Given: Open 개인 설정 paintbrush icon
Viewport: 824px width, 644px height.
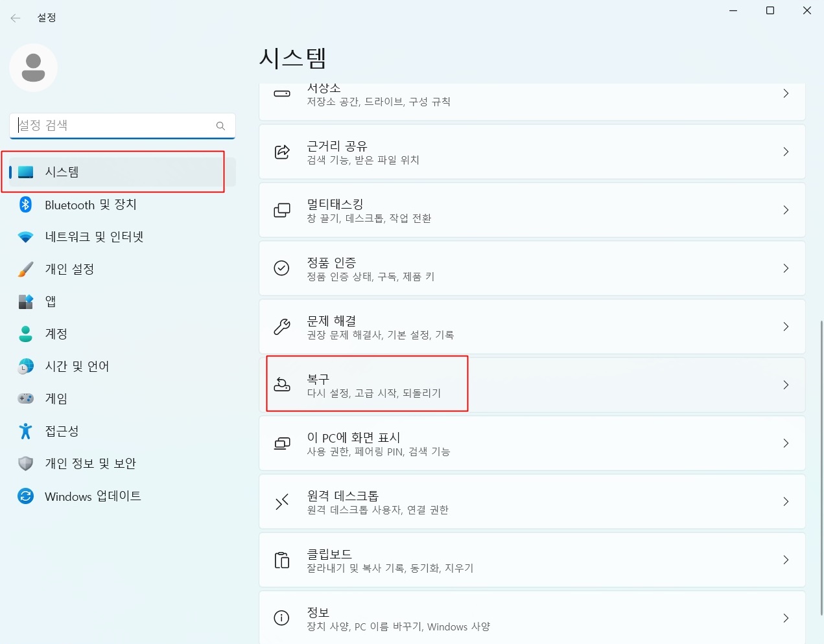Looking at the screenshot, I should tap(25, 270).
